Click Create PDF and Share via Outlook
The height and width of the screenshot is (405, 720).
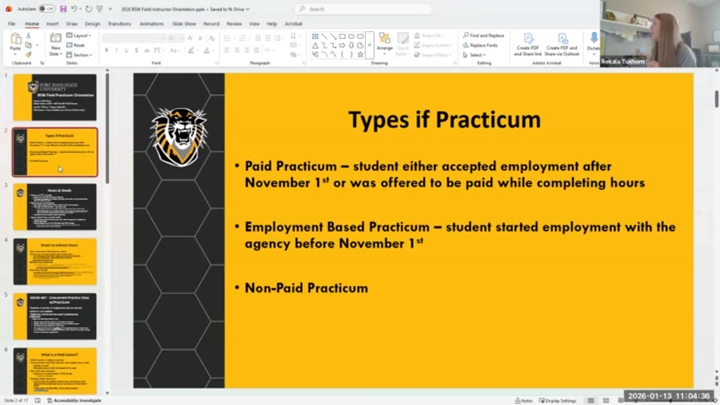562,44
